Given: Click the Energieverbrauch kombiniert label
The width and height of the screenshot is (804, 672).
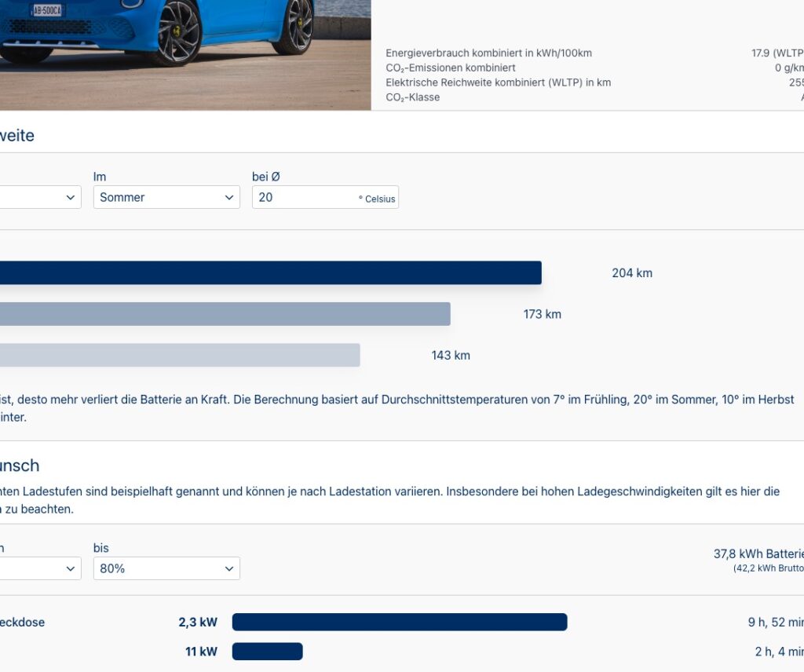Looking at the screenshot, I should click(x=488, y=53).
